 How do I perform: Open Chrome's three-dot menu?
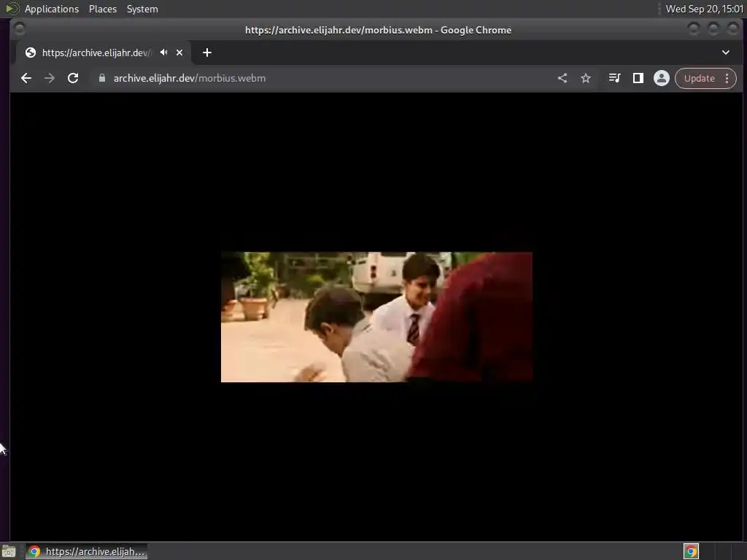[x=727, y=78]
